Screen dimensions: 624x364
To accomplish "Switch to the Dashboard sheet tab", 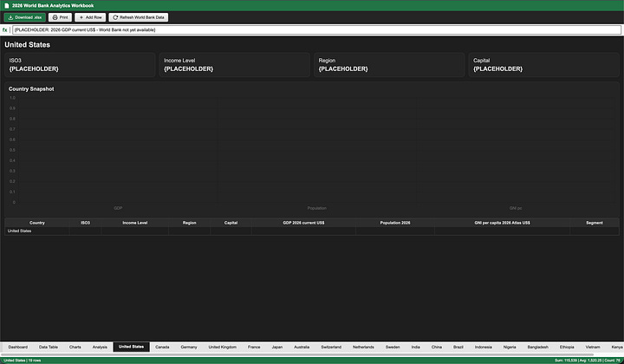I will tap(18, 347).
